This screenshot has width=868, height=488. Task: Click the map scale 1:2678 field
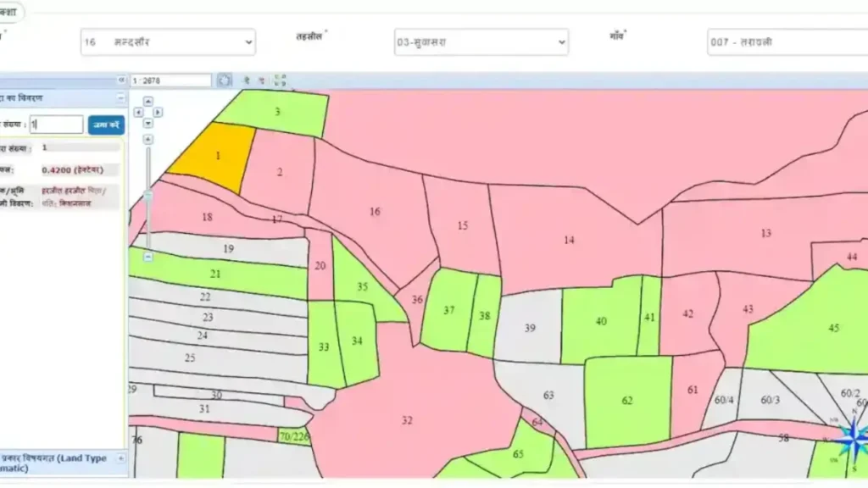click(171, 80)
